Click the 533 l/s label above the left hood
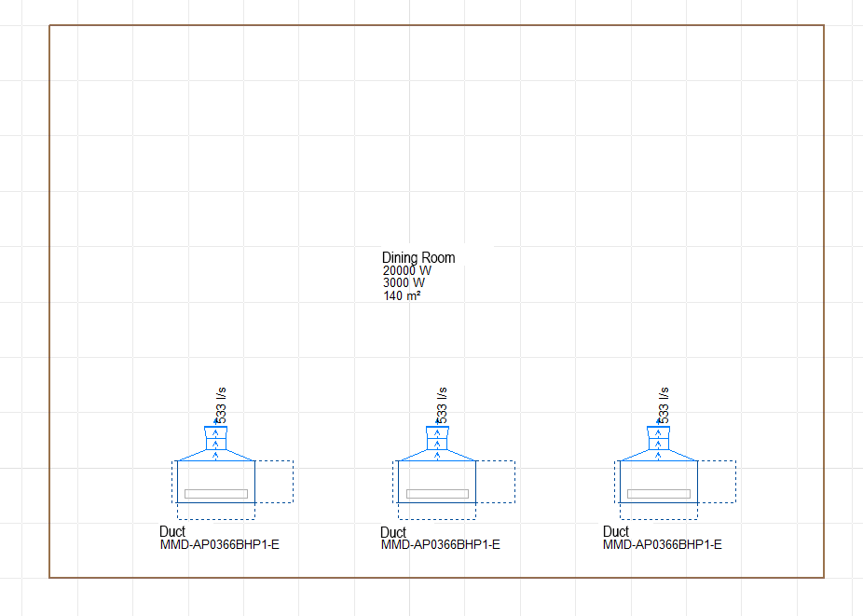The width and height of the screenshot is (863, 616). [x=222, y=403]
